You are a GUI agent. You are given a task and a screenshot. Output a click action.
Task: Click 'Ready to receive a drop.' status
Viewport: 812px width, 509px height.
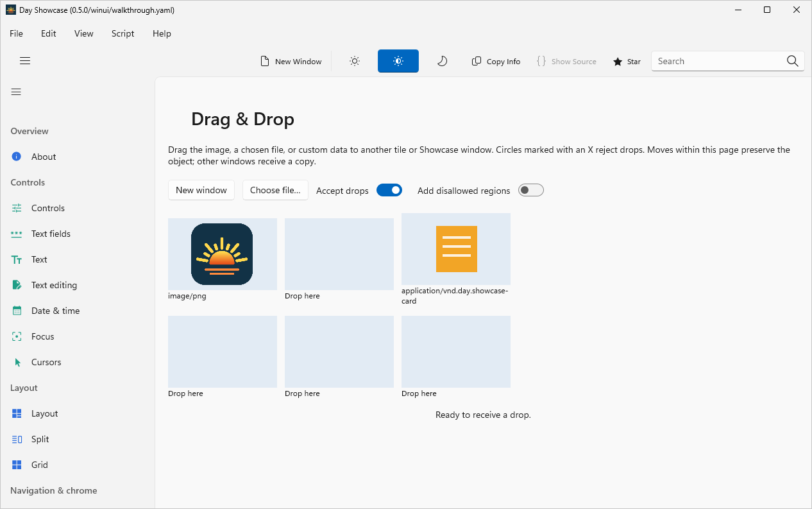pyautogui.click(x=483, y=415)
